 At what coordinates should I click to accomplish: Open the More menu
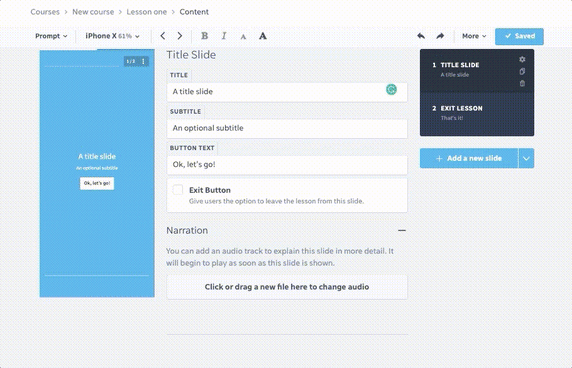click(474, 36)
